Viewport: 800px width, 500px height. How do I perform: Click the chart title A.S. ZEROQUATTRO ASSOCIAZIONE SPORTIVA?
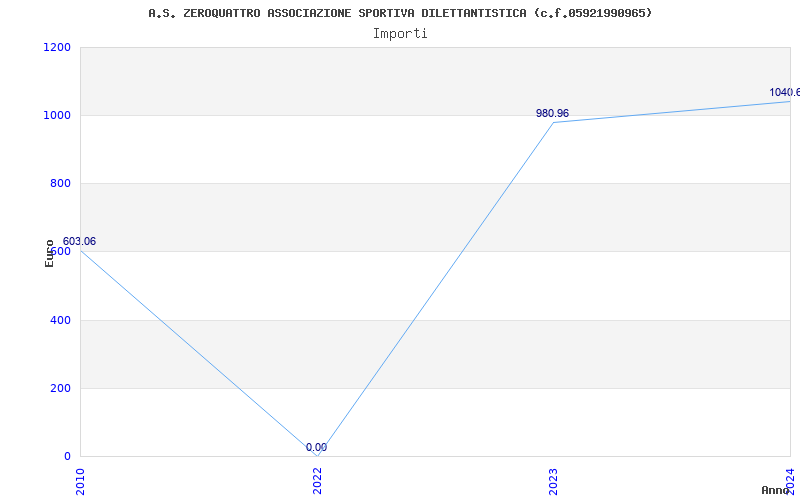(400, 13)
